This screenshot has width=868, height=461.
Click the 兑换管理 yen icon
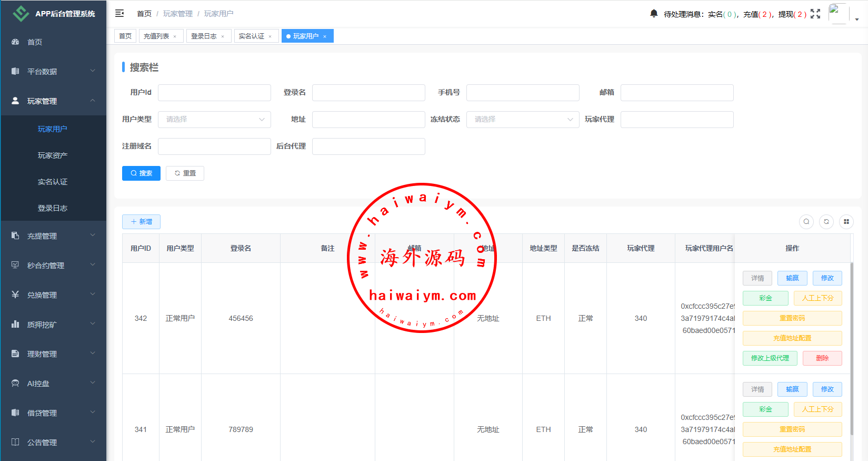click(15, 295)
